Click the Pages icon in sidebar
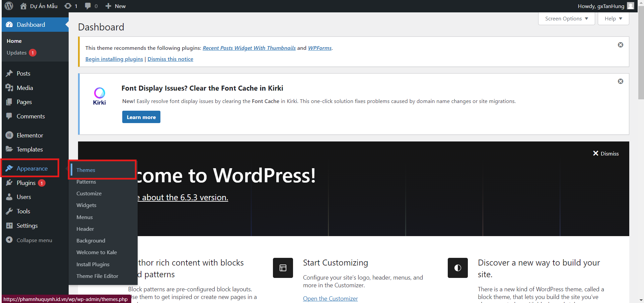The image size is (644, 303). pos(9,102)
